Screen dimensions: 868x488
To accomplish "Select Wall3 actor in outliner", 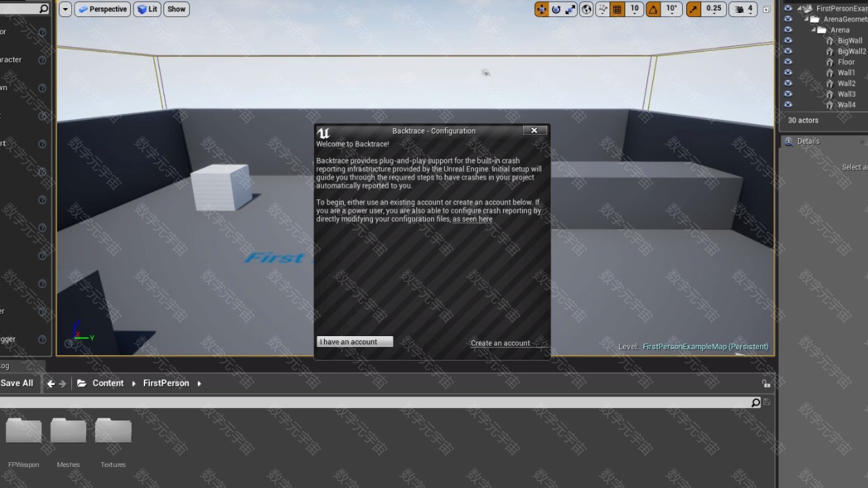I will click(846, 94).
